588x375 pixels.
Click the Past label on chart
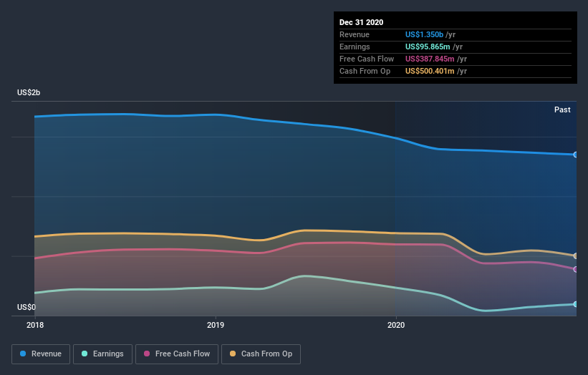click(562, 109)
